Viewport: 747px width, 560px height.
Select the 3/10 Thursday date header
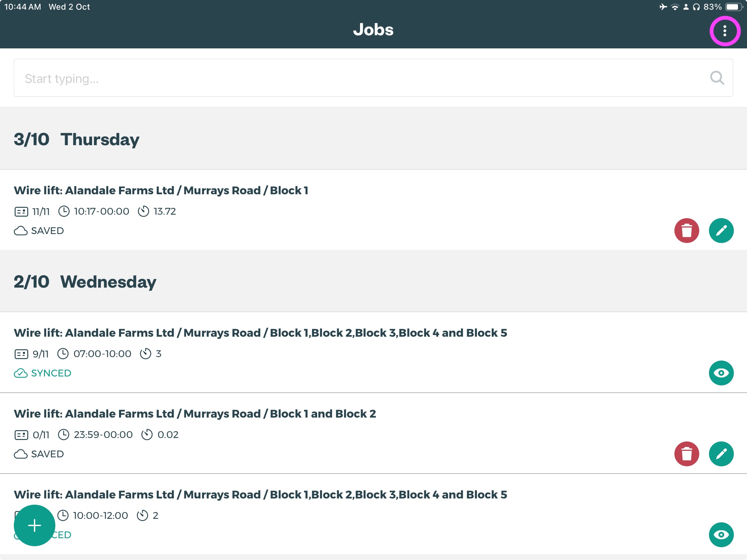point(77,139)
